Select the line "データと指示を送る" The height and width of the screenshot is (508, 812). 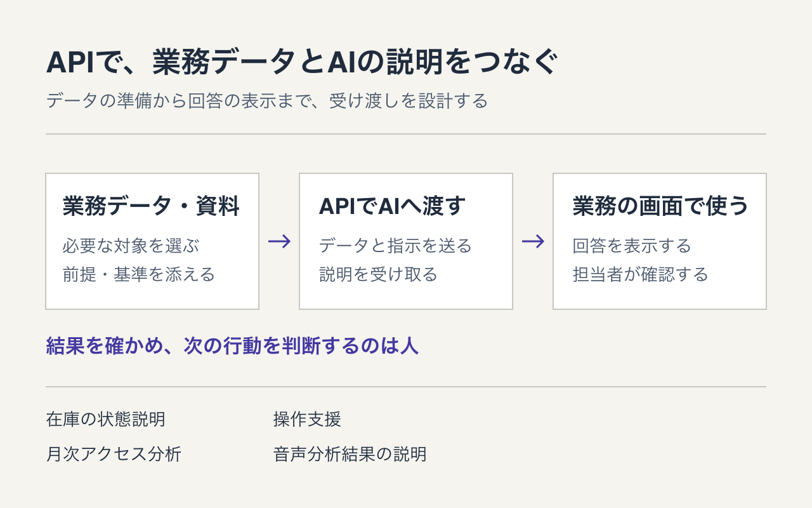coord(395,246)
